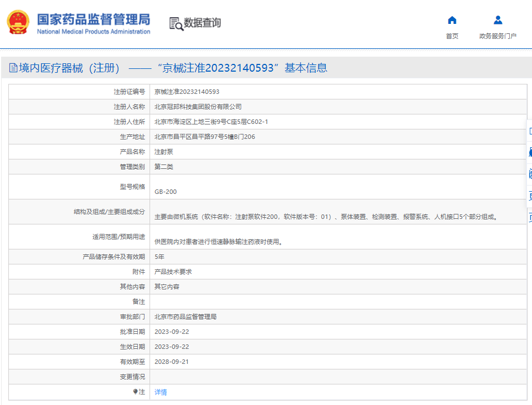Image resolution: width=532 pixels, height=405 pixels.
Task: Select management category 第二类
Action: click(163, 167)
